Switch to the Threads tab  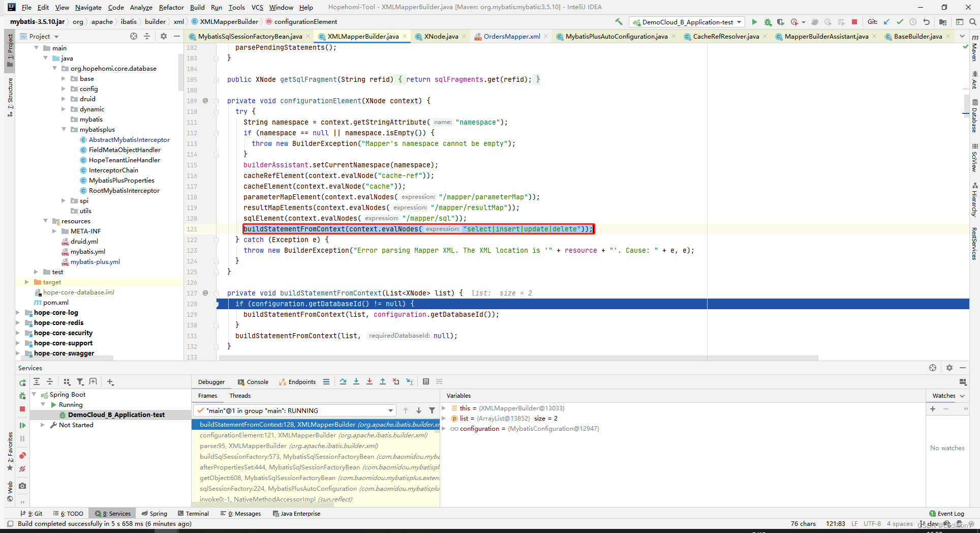pos(240,396)
